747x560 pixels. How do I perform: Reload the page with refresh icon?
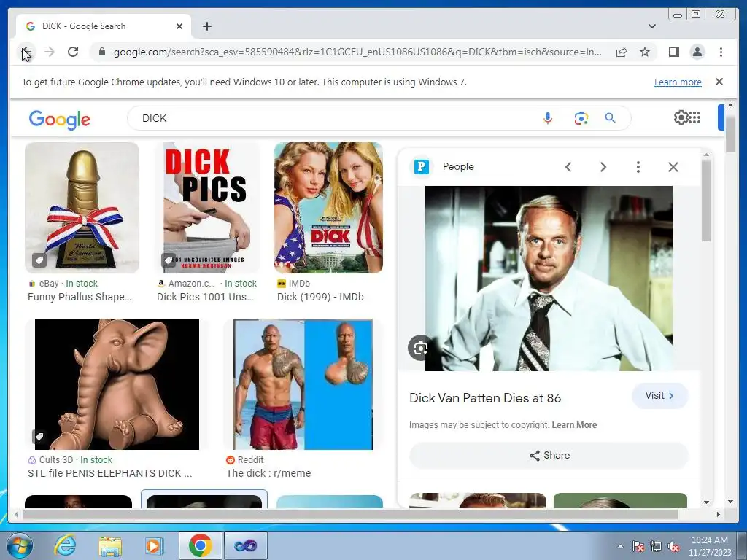pyautogui.click(x=73, y=52)
